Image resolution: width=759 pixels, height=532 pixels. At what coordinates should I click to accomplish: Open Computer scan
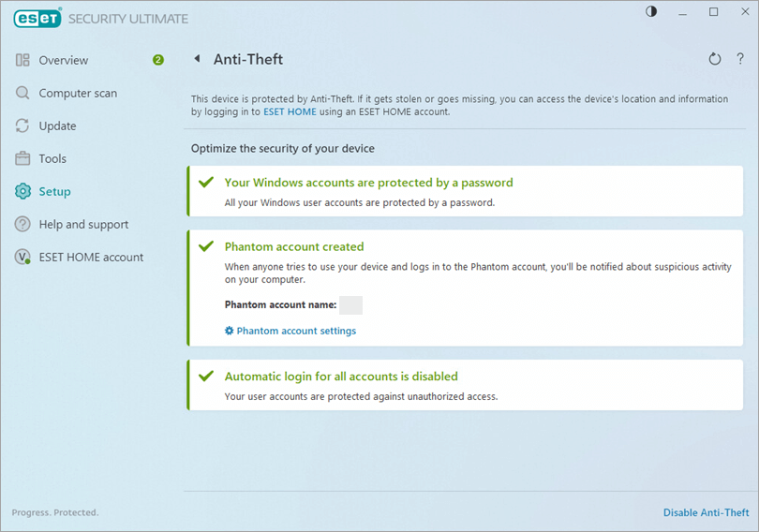pos(78,94)
